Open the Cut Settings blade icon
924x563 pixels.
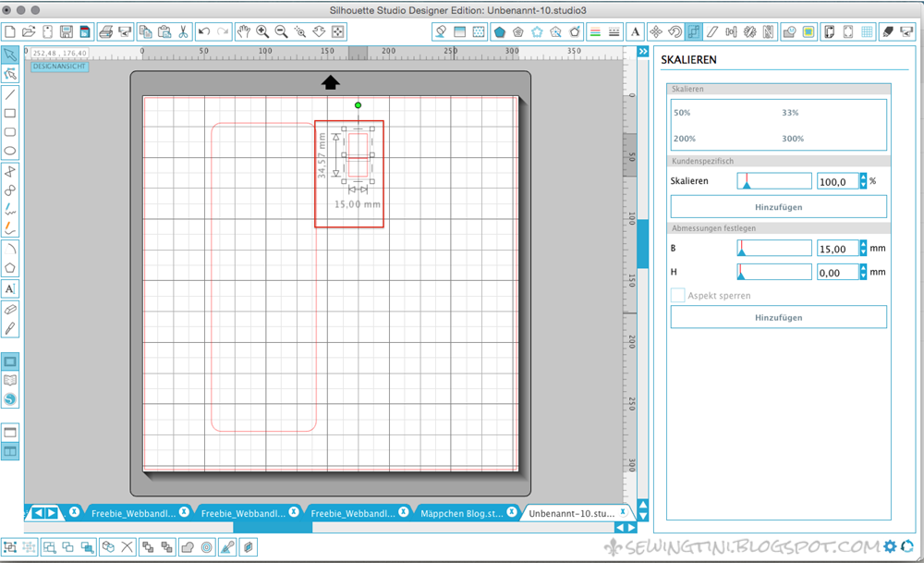tap(888, 31)
